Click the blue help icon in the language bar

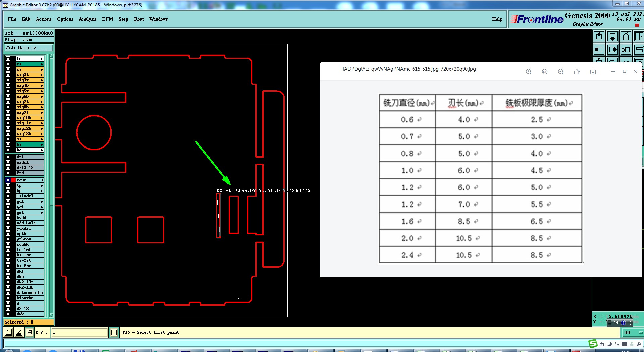pyautogui.click(x=623, y=323)
